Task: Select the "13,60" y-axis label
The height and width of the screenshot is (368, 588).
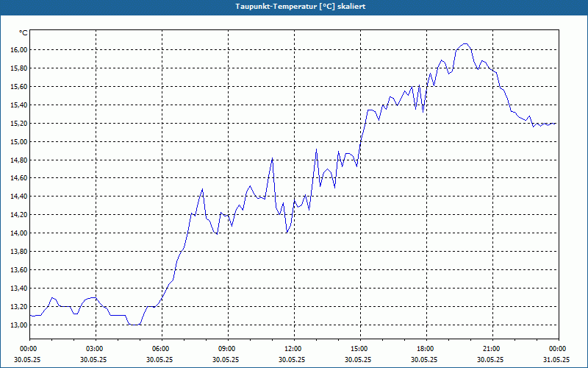Action: pos(18,270)
